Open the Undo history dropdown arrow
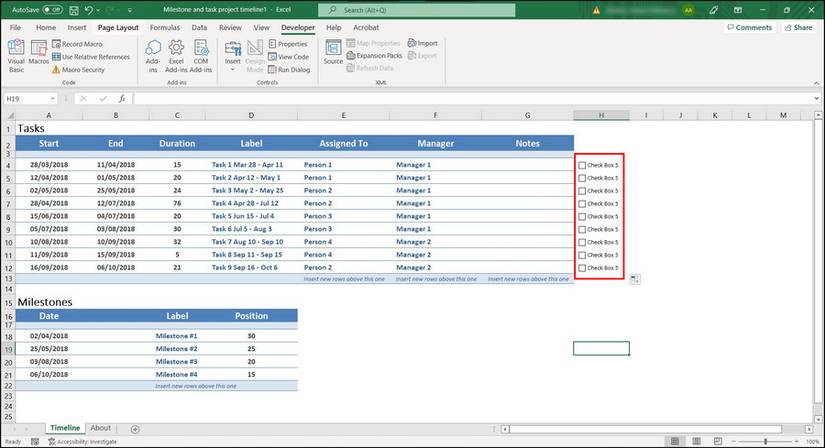Screen dimensions: 825x448 tap(99, 10)
